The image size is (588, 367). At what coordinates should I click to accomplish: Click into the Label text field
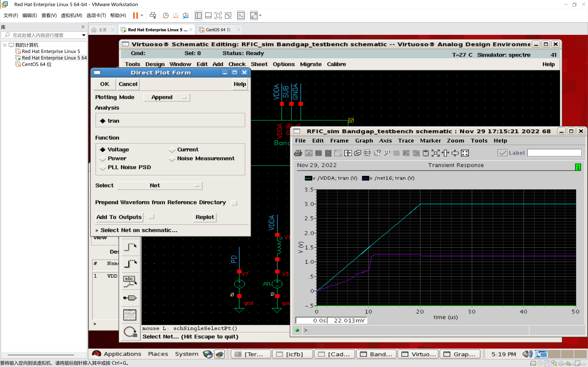(x=554, y=153)
